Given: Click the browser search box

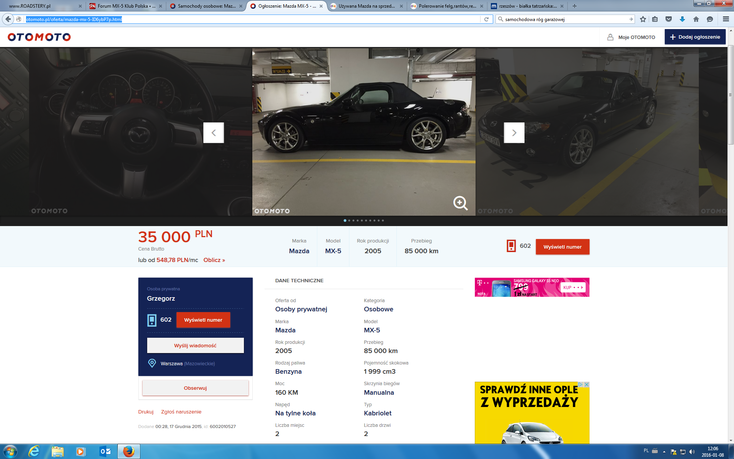Looking at the screenshot, I should point(565,19).
